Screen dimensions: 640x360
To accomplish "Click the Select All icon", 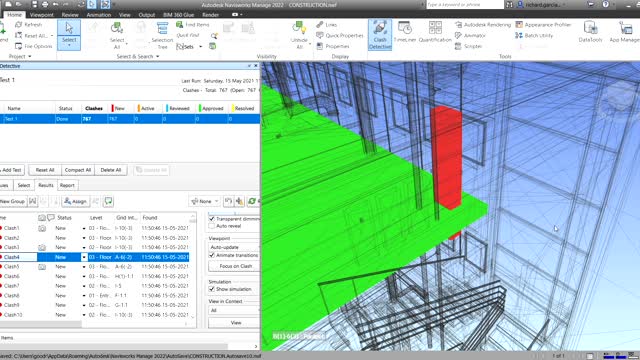I will click(117, 28).
